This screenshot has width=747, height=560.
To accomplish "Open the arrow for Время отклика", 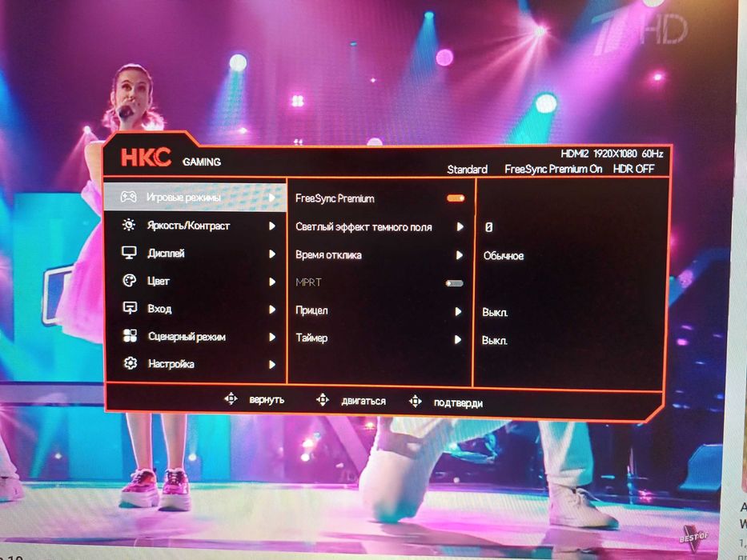I will [x=460, y=255].
